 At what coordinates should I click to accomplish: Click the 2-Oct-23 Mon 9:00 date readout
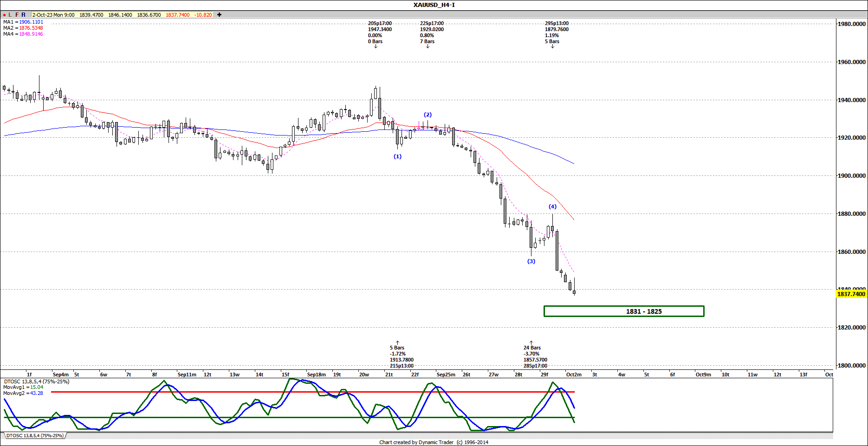pyautogui.click(x=53, y=15)
